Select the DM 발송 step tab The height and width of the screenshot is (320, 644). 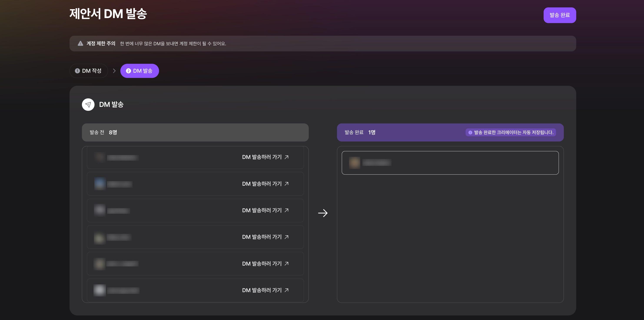(139, 71)
